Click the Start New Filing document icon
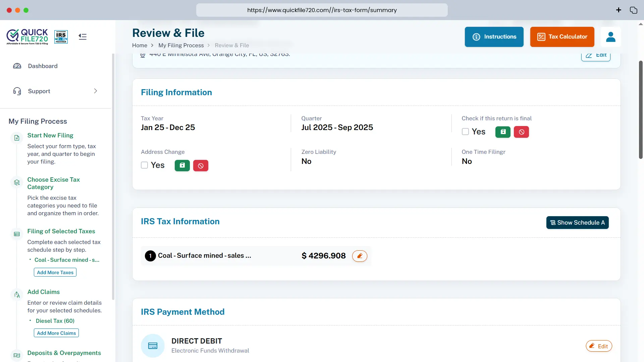Viewport: 644px width, 362px height. click(x=17, y=137)
